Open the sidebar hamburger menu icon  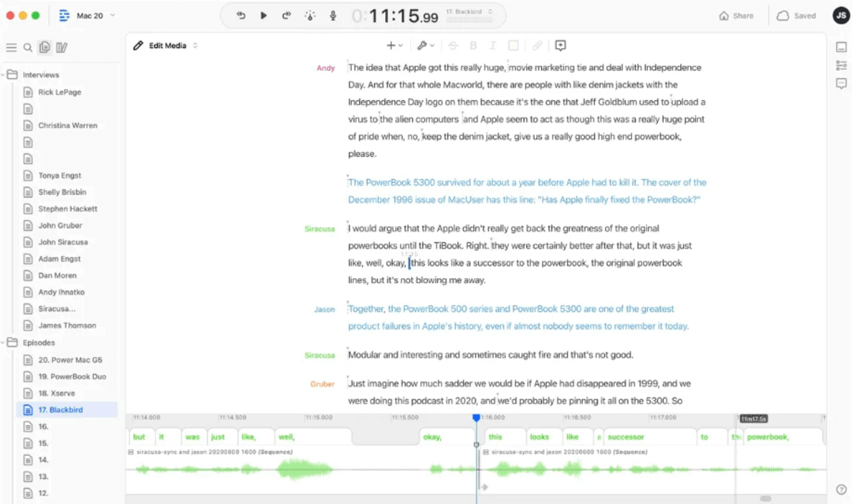click(x=11, y=48)
